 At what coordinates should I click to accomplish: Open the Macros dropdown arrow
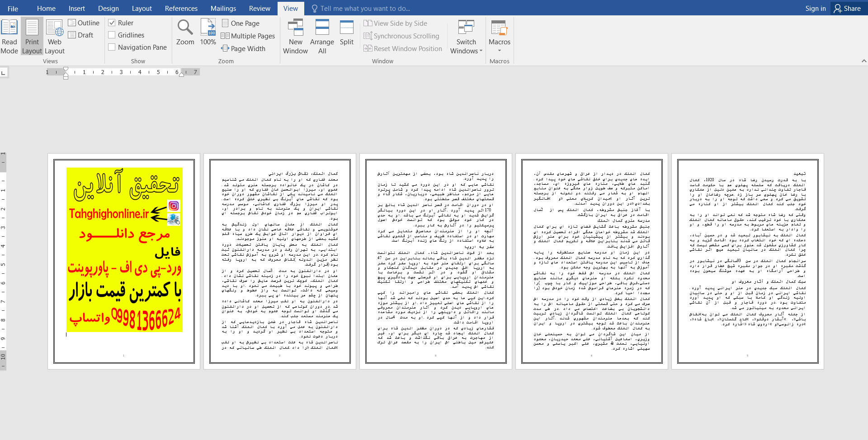(500, 51)
